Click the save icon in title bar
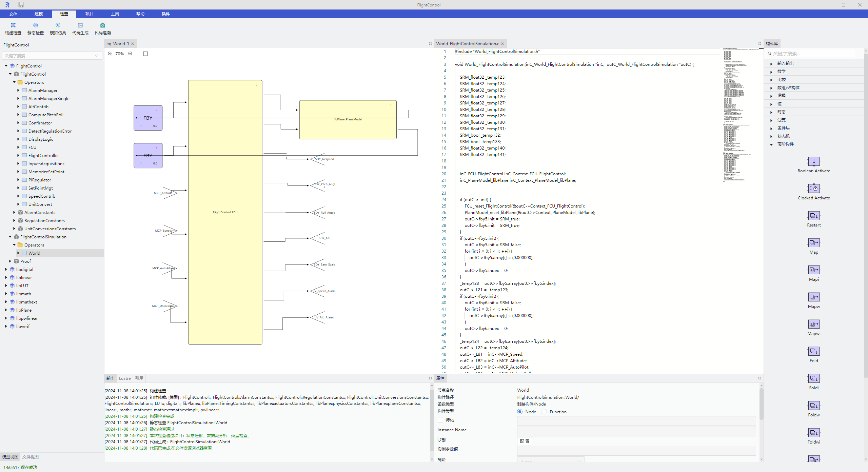This screenshot has height=472, width=868. point(21,5)
